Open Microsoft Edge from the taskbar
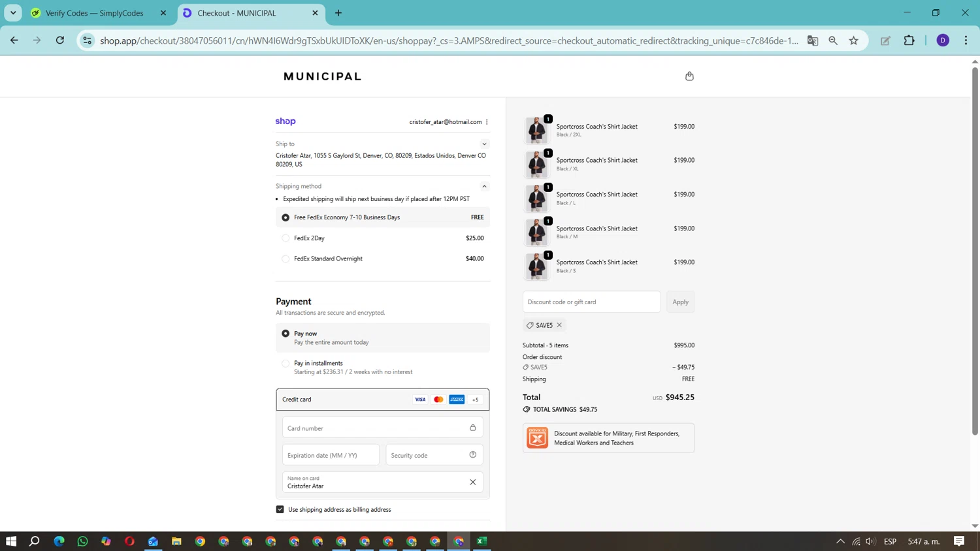The image size is (980, 551). (59, 541)
